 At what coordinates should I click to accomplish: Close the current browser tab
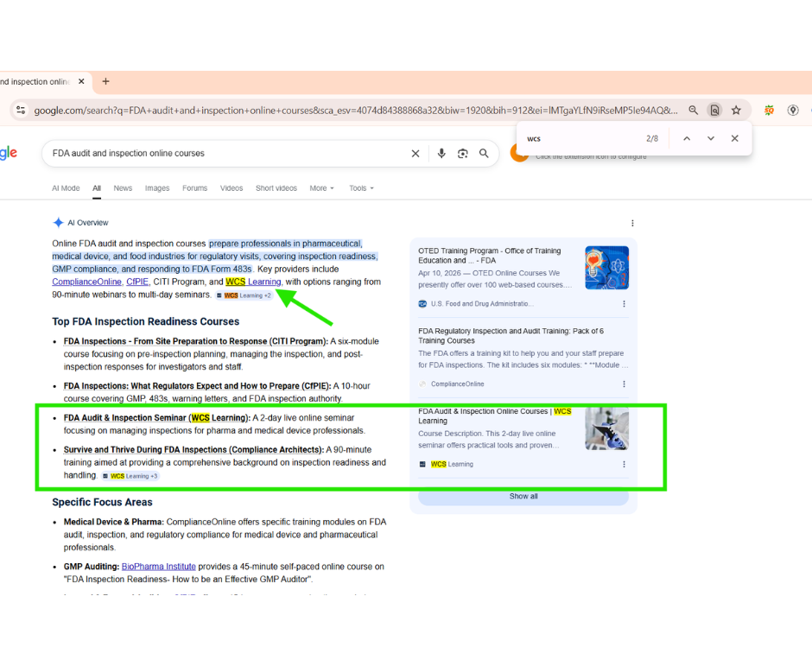pyautogui.click(x=81, y=81)
